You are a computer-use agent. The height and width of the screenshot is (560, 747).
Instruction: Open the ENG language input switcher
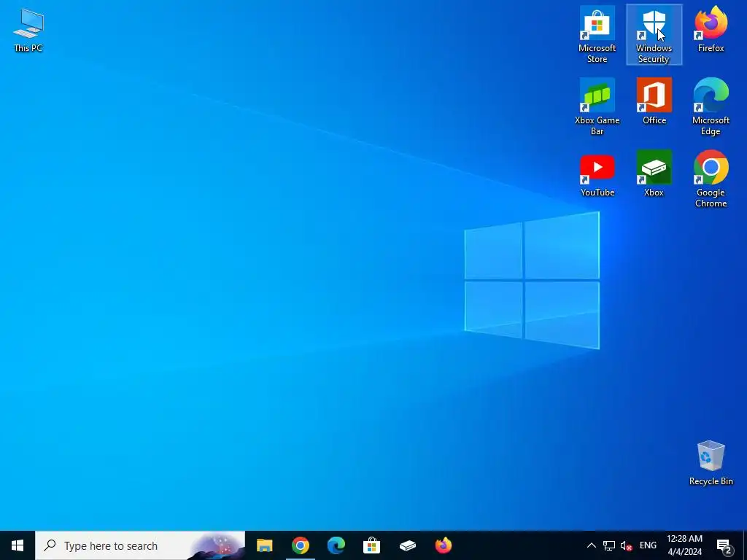click(x=648, y=545)
